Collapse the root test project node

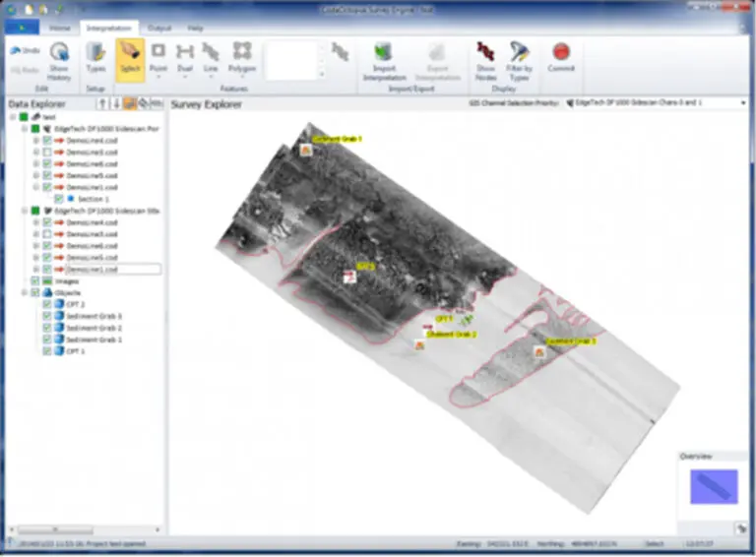(13, 116)
